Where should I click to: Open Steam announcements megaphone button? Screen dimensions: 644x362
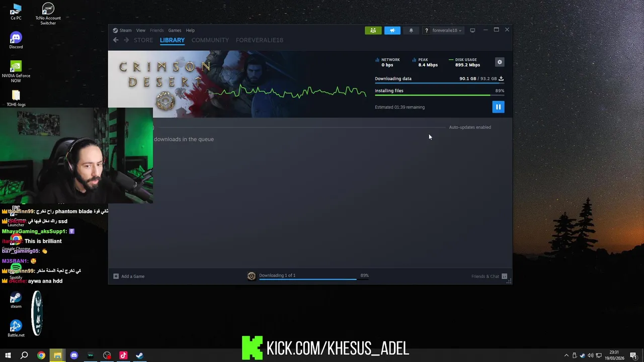[392, 30]
